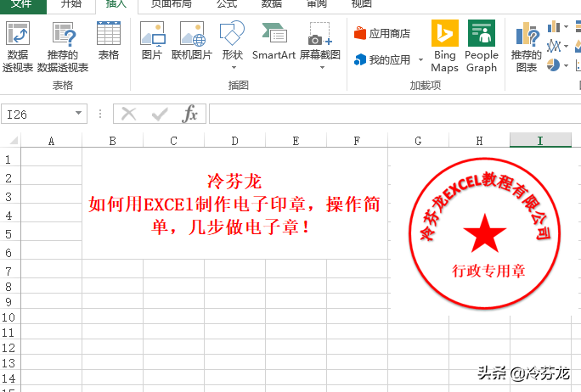Expand the Screenshot (屏幕截图) dropdown arrow
The height and width of the screenshot is (392, 581).
(x=322, y=67)
